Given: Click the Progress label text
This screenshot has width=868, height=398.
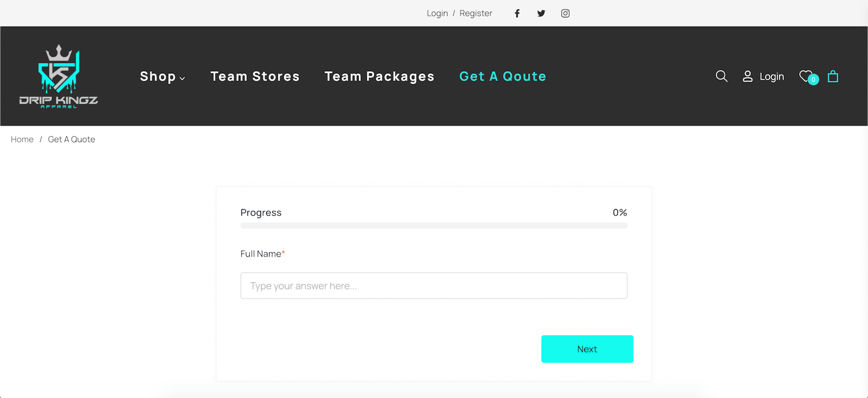Looking at the screenshot, I should click(x=261, y=213).
